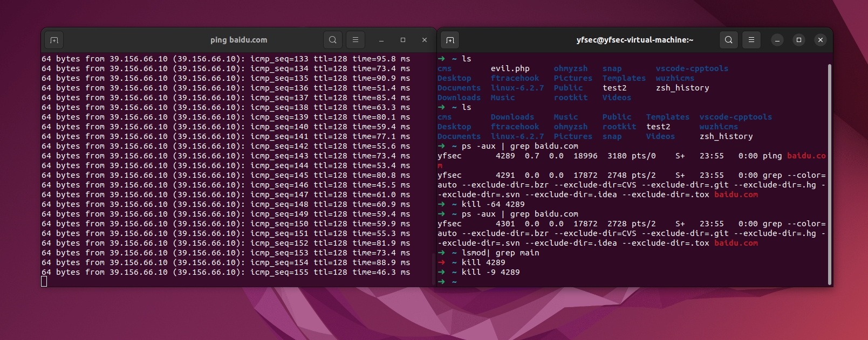
Task: Click the cursor block in ping terminal
Action: tap(44, 282)
